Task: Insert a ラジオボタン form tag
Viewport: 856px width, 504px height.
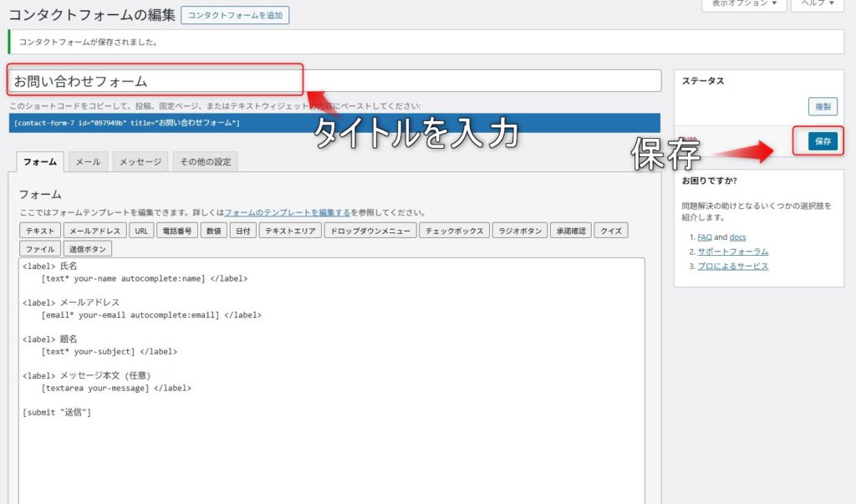Action: (519, 231)
